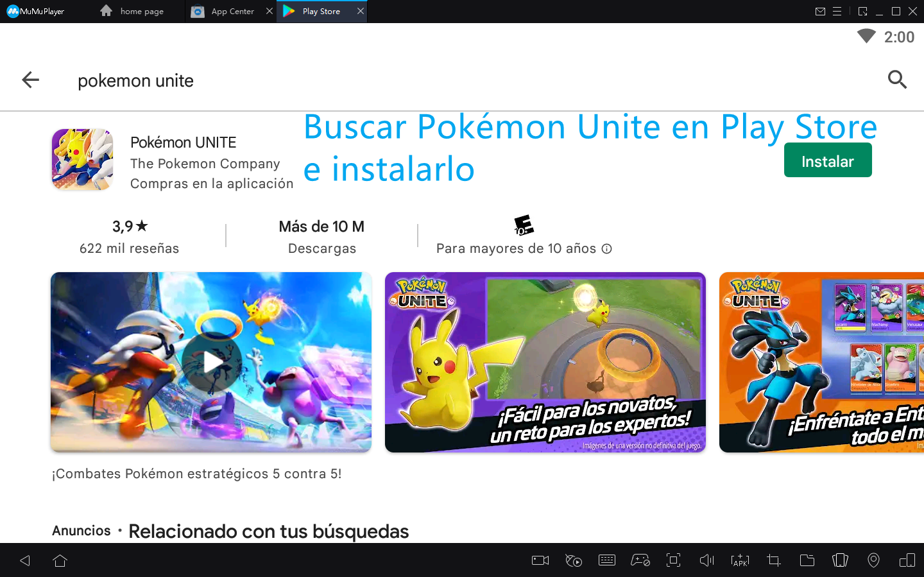Screen dimensions: 924x577
Task: Click the screenshot crop icon
Action: (773, 560)
